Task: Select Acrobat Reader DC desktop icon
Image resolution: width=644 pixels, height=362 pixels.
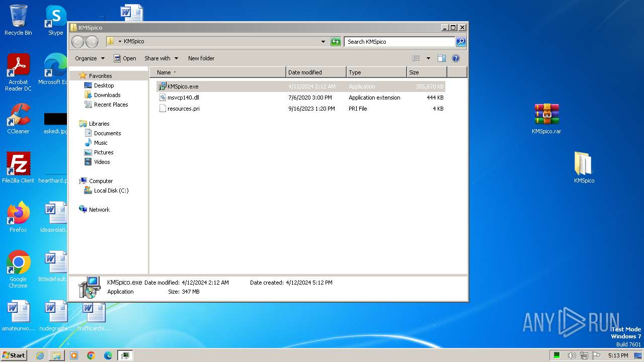Action: click(x=18, y=72)
